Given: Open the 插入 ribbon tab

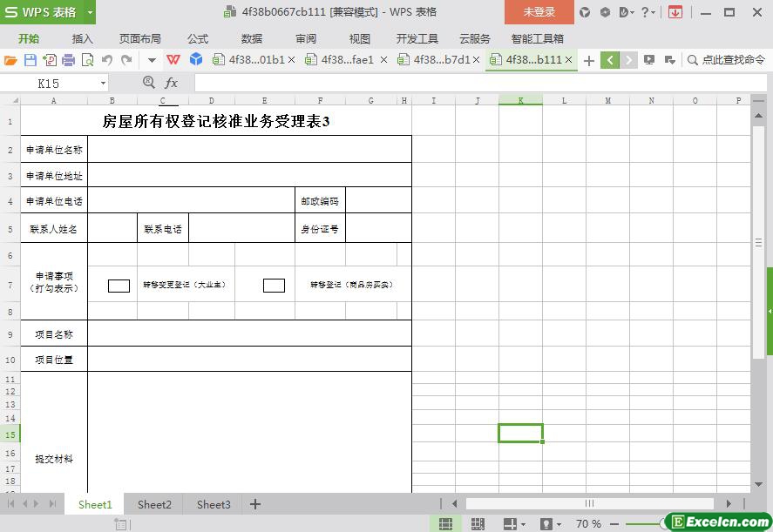Looking at the screenshot, I should point(82,38).
